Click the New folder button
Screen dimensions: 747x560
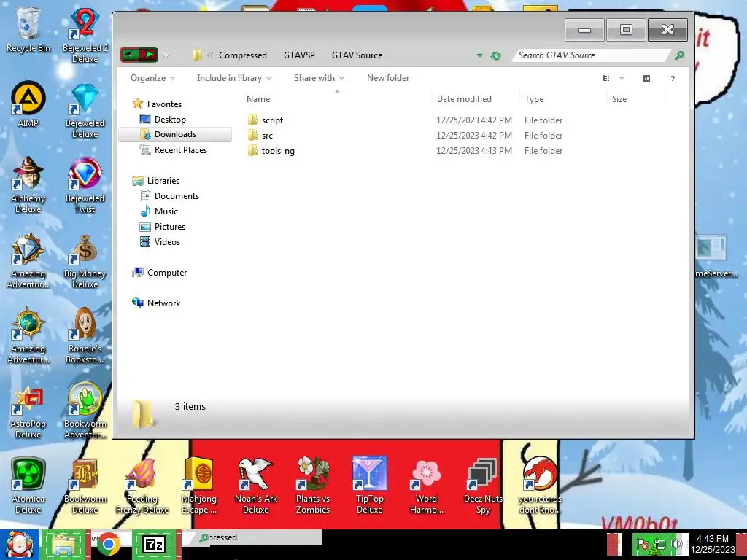point(388,78)
